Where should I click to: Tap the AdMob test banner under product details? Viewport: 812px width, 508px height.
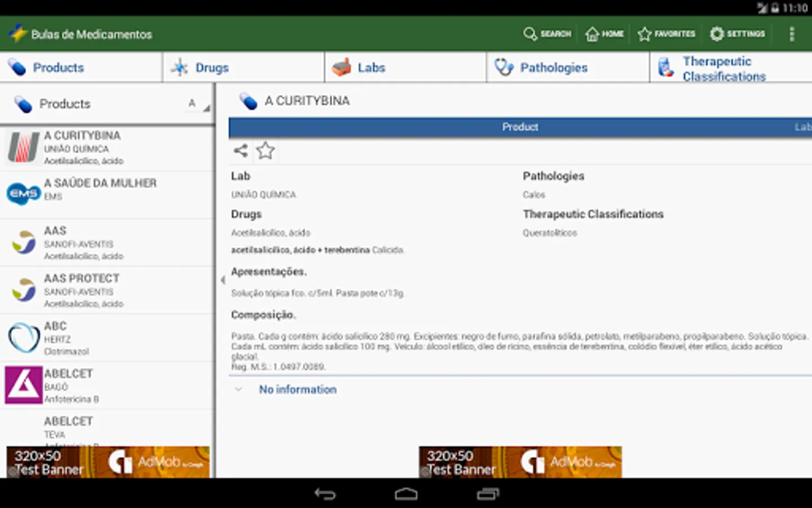pyautogui.click(x=520, y=462)
